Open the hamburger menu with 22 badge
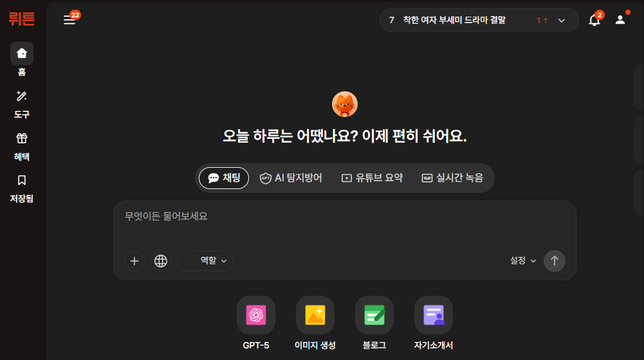Screen dimensions: 644x360 [69, 20]
